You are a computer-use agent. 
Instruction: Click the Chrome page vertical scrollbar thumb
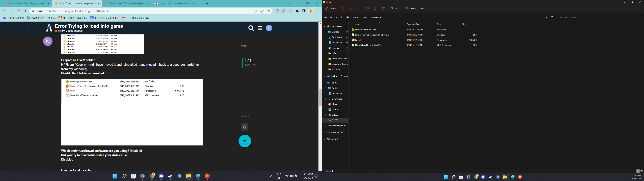(x=320, y=98)
